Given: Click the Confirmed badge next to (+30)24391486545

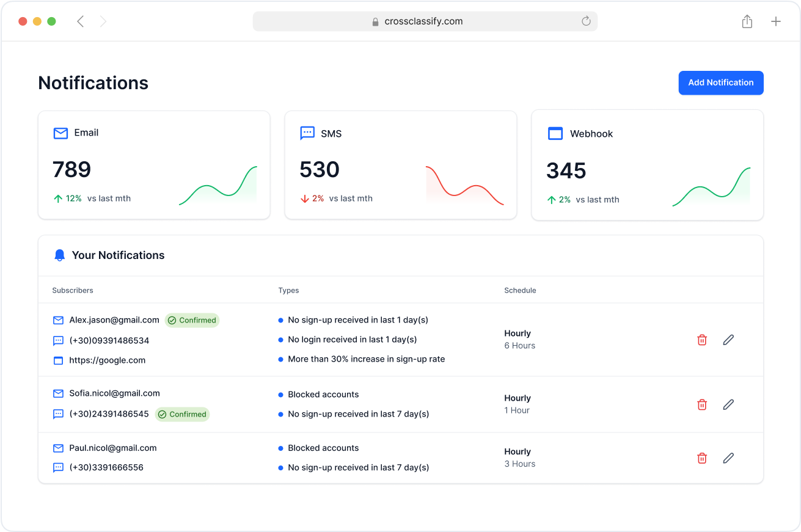Looking at the screenshot, I should click(x=182, y=414).
